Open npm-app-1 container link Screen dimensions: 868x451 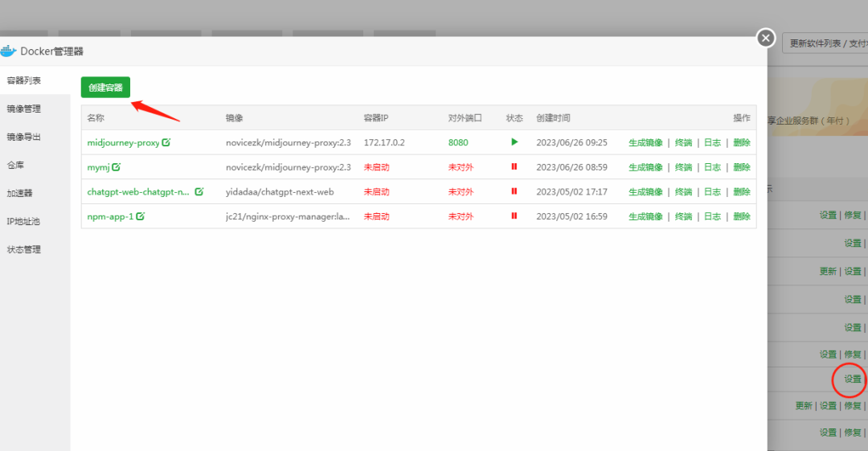click(x=110, y=216)
